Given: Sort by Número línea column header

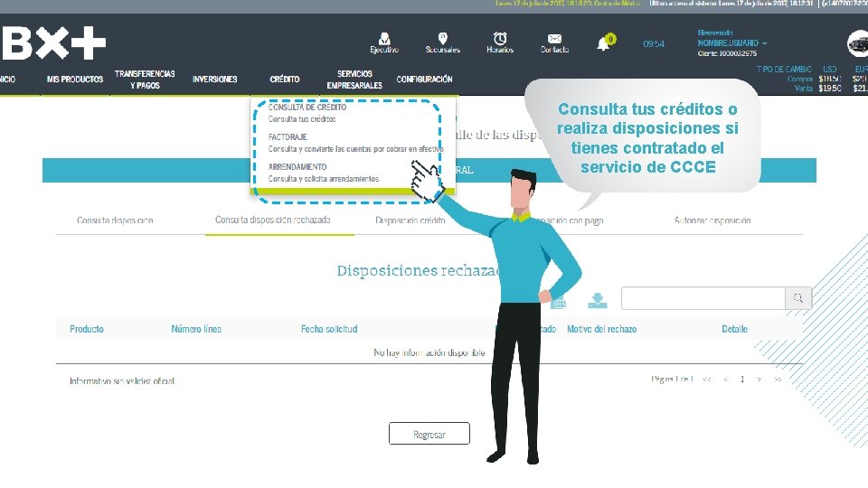Looking at the screenshot, I should click(196, 329).
